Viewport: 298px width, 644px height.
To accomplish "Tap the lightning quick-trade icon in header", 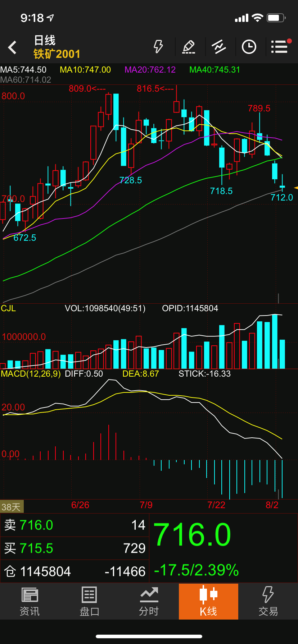I will click(158, 47).
